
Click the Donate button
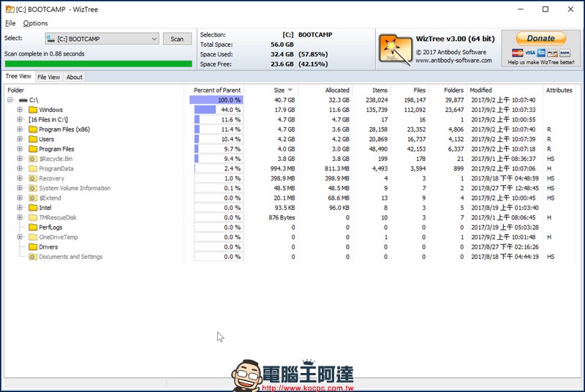(540, 39)
